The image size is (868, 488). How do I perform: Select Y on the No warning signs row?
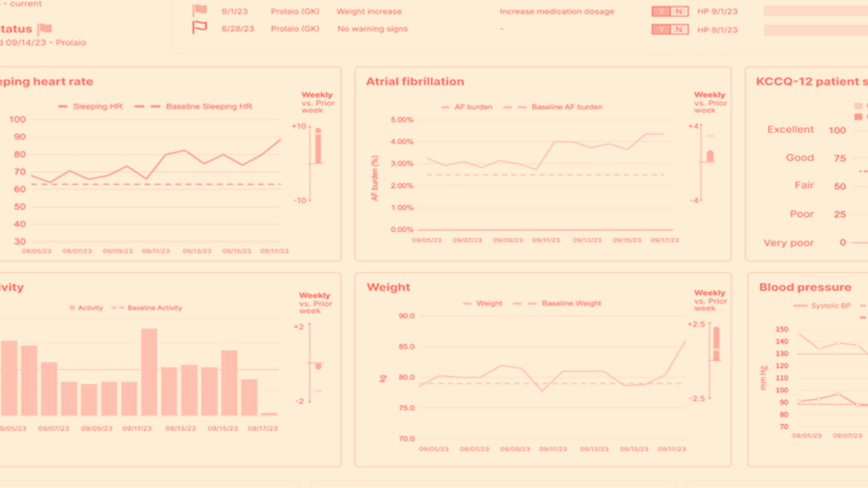(661, 30)
